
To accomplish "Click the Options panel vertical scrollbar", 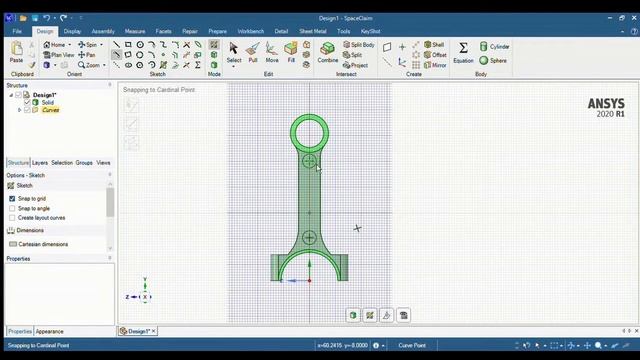I will coord(110,203).
